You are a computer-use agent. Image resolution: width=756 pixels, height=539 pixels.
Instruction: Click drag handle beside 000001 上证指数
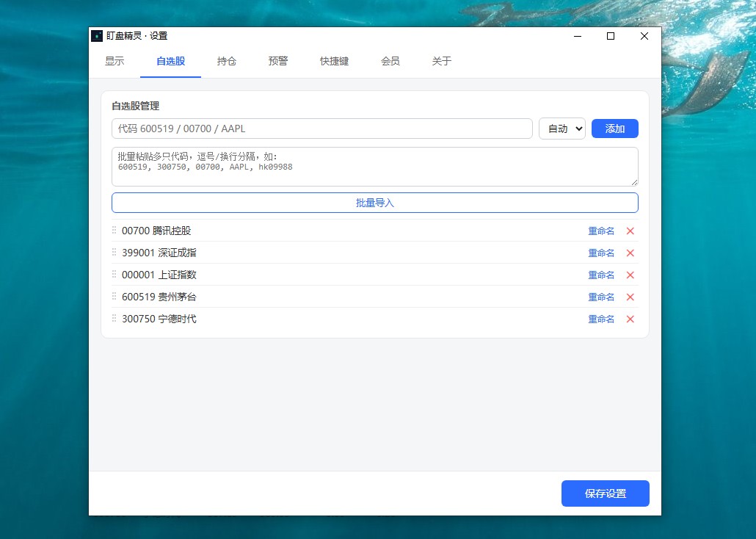pyautogui.click(x=115, y=274)
